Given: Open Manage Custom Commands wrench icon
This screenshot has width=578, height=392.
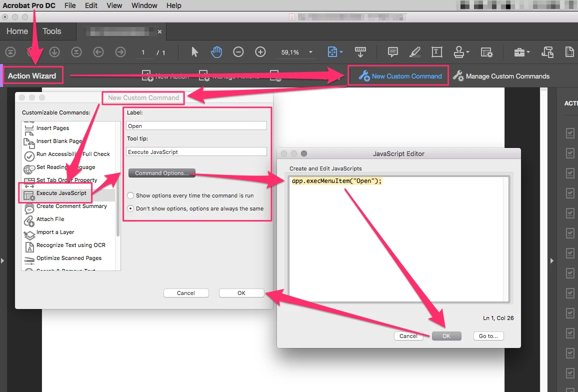Looking at the screenshot, I should point(458,75).
